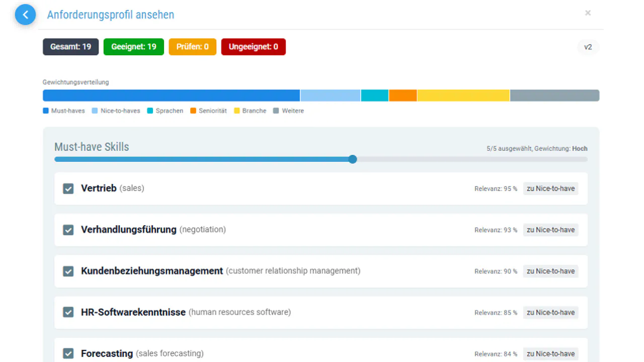Click the Seniorität legend entry
644x362 pixels.
209,111
